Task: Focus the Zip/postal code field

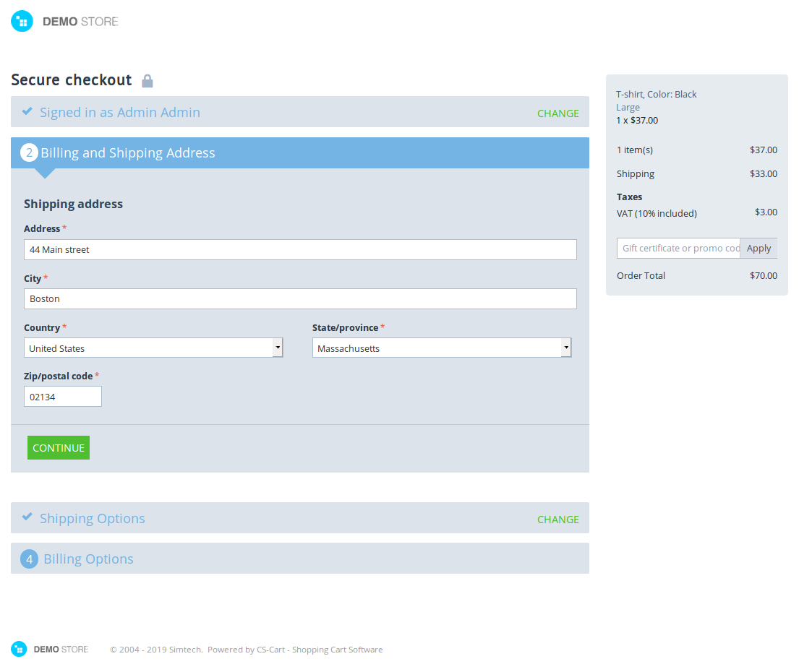Action: [x=63, y=397]
